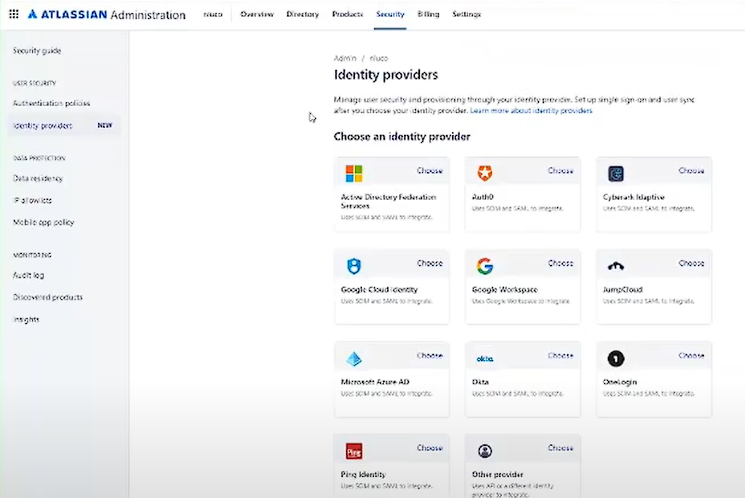Open Authentication policies in sidebar

51,103
